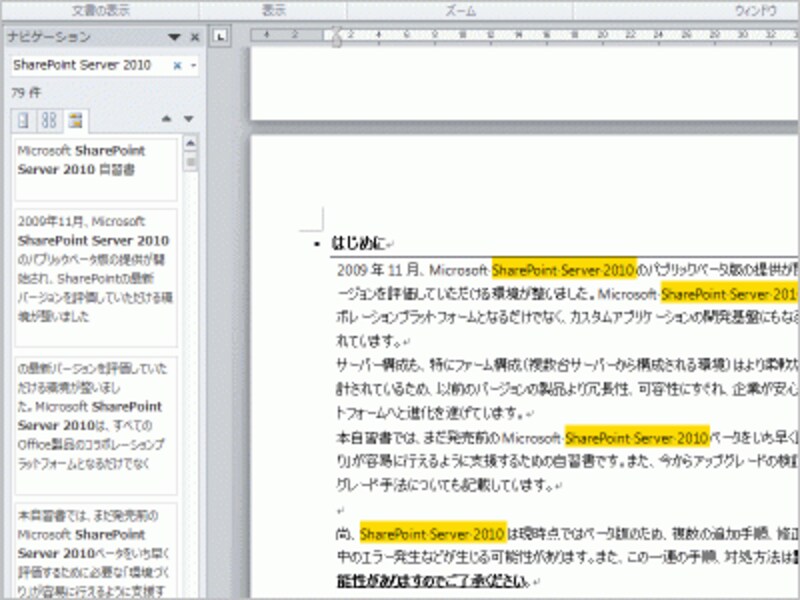Switch to the headings browse tab

click(x=23, y=120)
